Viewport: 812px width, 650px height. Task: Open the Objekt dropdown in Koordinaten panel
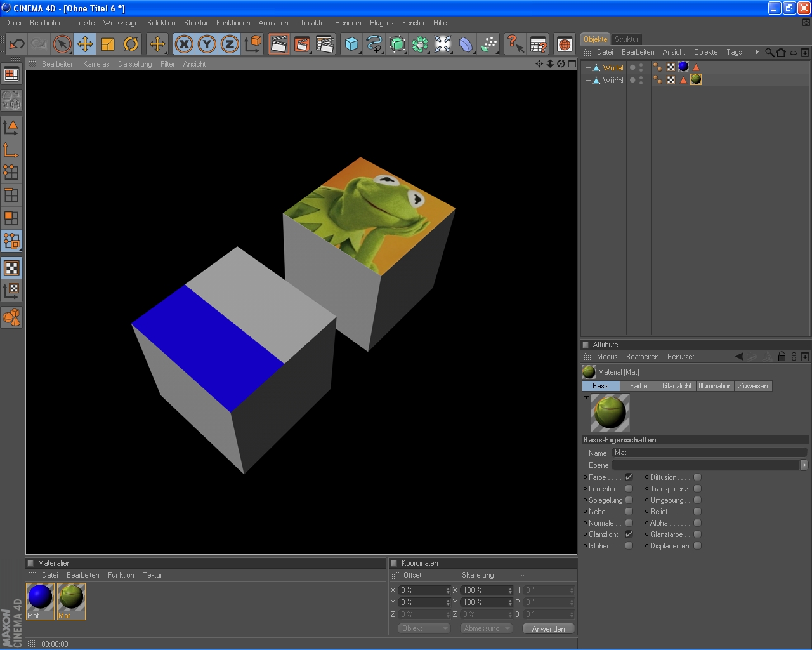[x=424, y=628]
